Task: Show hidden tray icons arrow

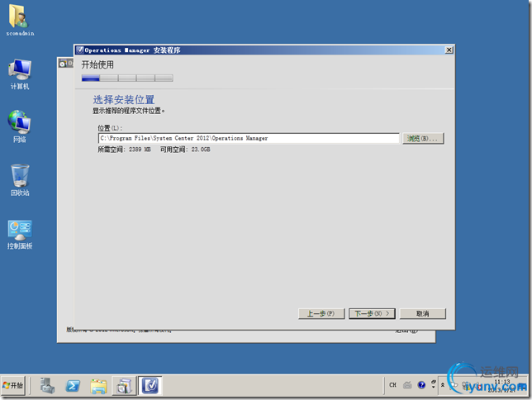Action: (443, 385)
